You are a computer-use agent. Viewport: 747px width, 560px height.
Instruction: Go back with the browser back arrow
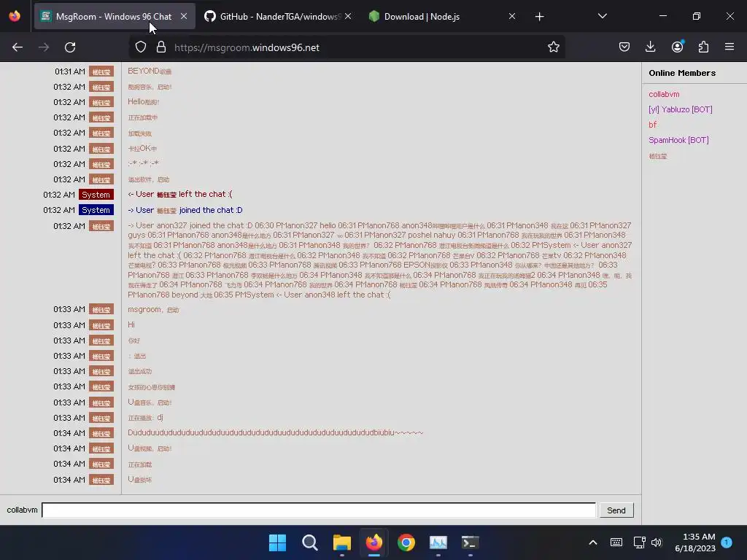point(18,47)
